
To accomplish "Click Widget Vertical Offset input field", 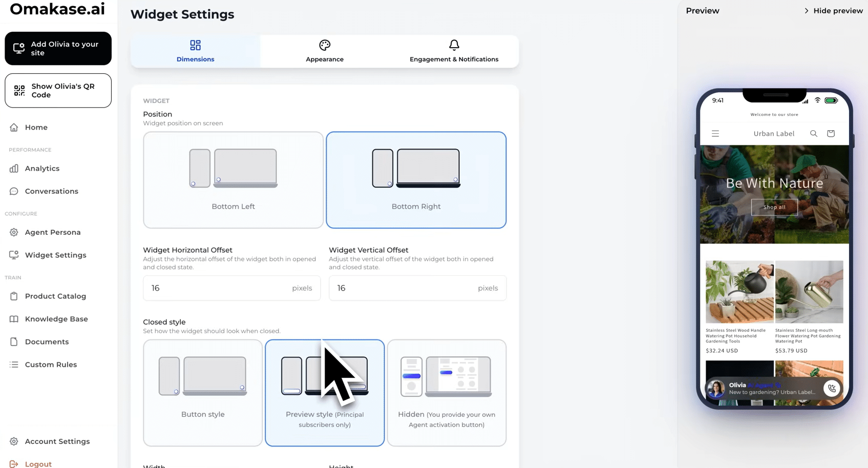I will (x=417, y=288).
